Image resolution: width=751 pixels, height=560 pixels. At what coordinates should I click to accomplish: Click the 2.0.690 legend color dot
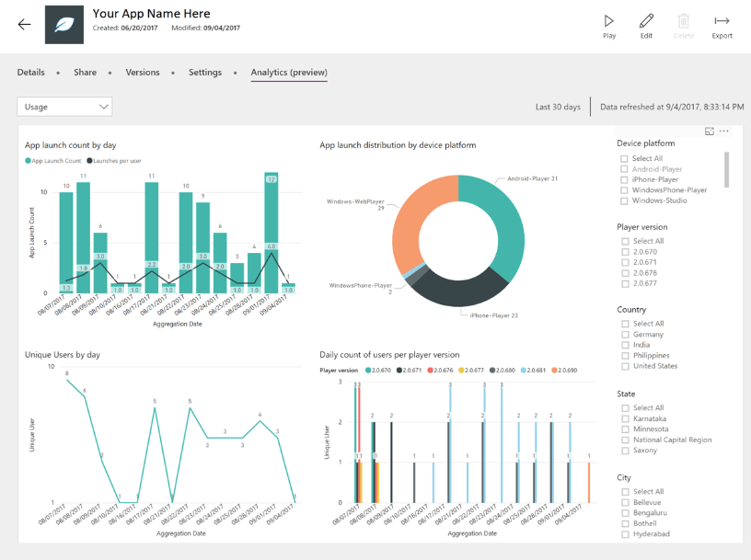pyautogui.click(x=554, y=371)
